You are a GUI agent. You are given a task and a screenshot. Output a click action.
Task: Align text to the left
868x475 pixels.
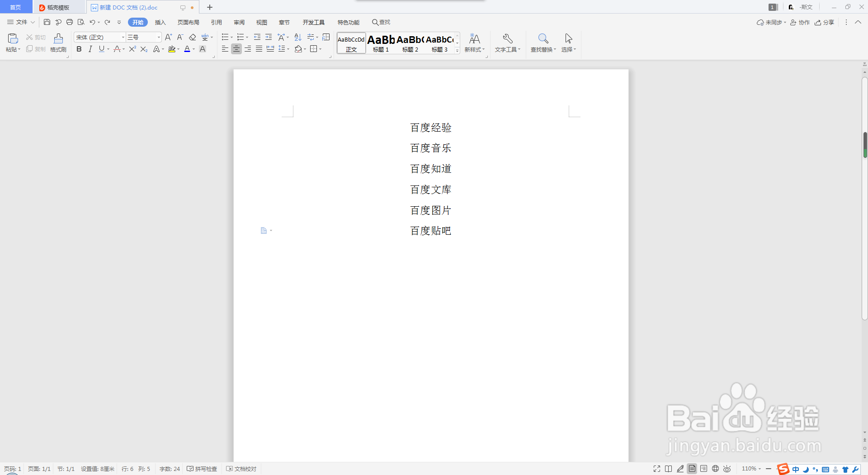tap(225, 49)
